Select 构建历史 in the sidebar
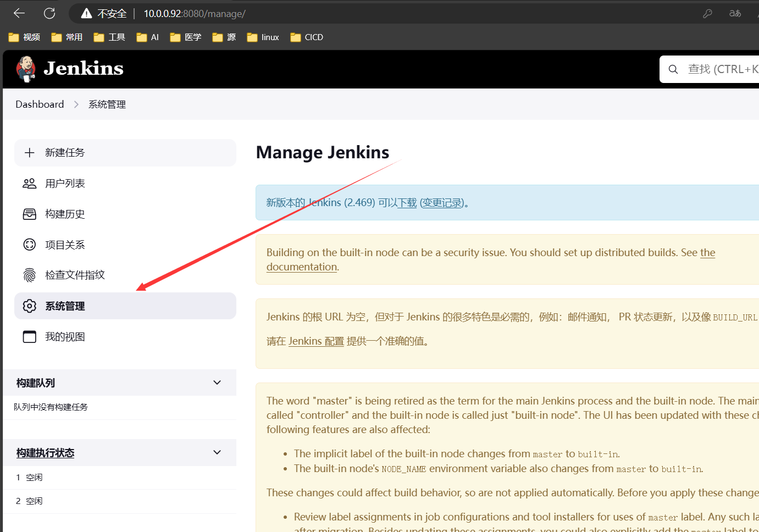The width and height of the screenshot is (759, 532). click(x=125, y=214)
